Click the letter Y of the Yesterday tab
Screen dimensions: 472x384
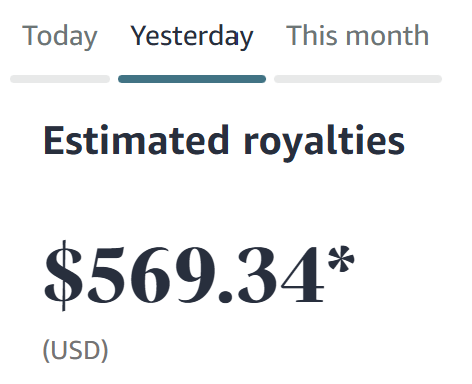[140, 35]
